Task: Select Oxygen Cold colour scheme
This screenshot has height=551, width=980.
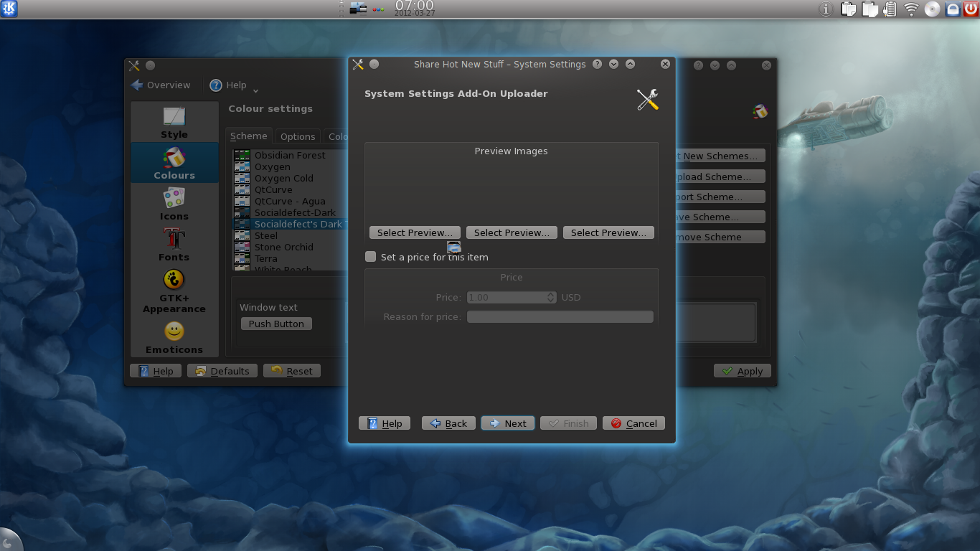Action: (x=290, y=178)
